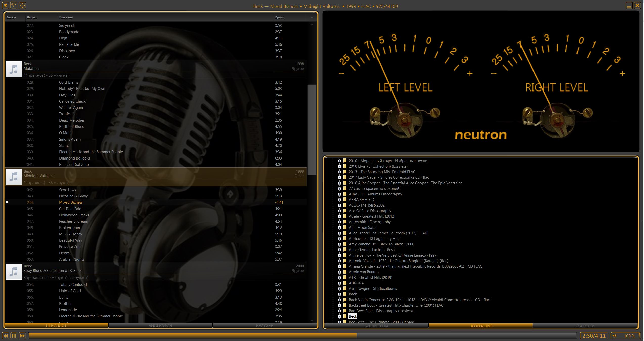Expand the Backstreet Boys Greatest Hits folder
This screenshot has width=644, height=341.
click(339, 305)
